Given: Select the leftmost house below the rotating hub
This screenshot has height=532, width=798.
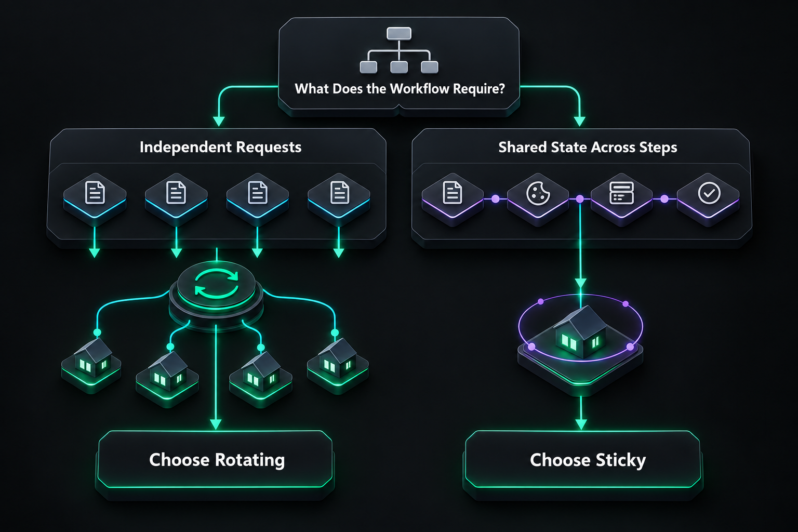Looking at the screenshot, I should 93,357.
